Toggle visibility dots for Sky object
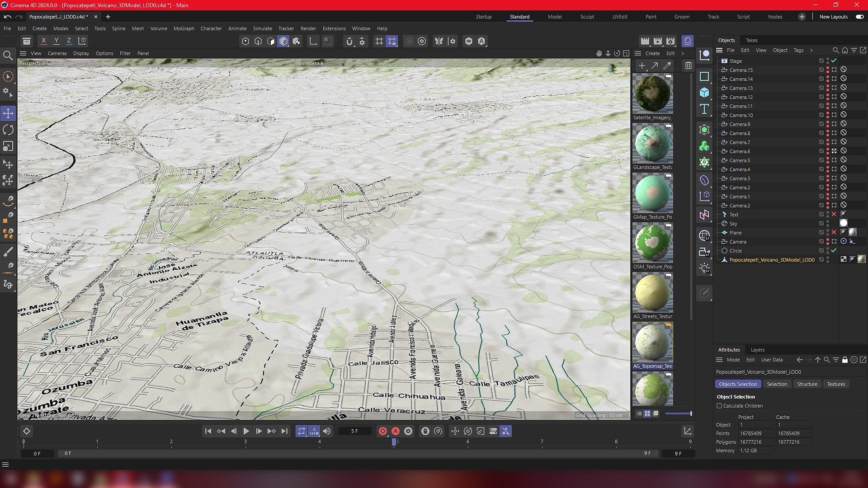This screenshot has width=868, height=488. (827, 224)
